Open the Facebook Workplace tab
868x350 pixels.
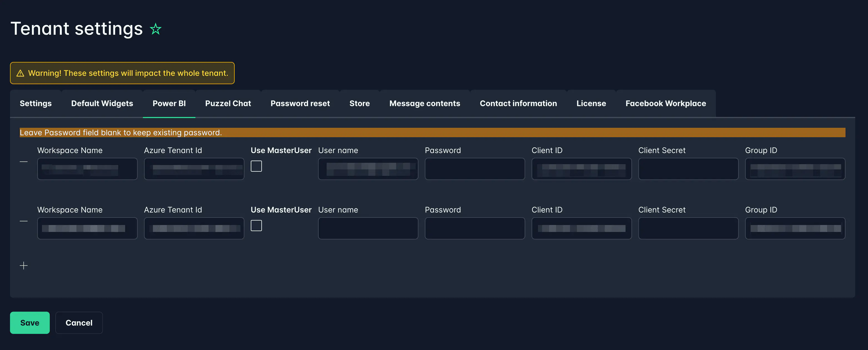(x=666, y=104)
